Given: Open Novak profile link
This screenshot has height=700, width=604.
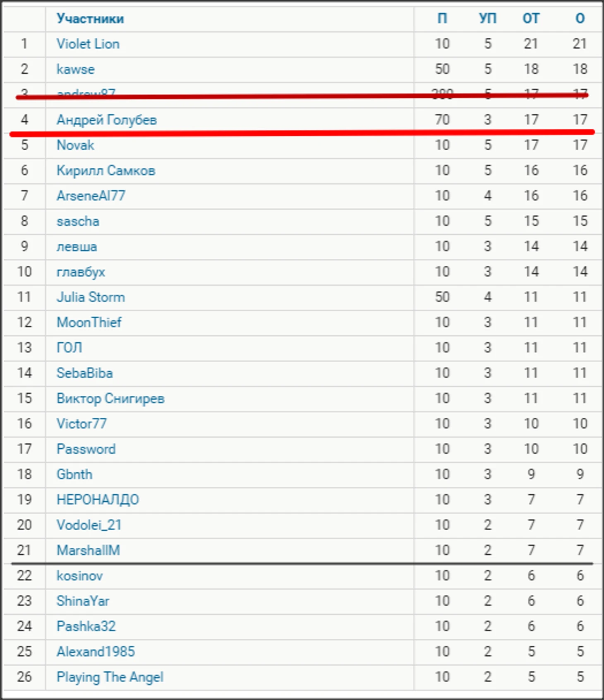Looking at the screenshot, I should (75, 145).
